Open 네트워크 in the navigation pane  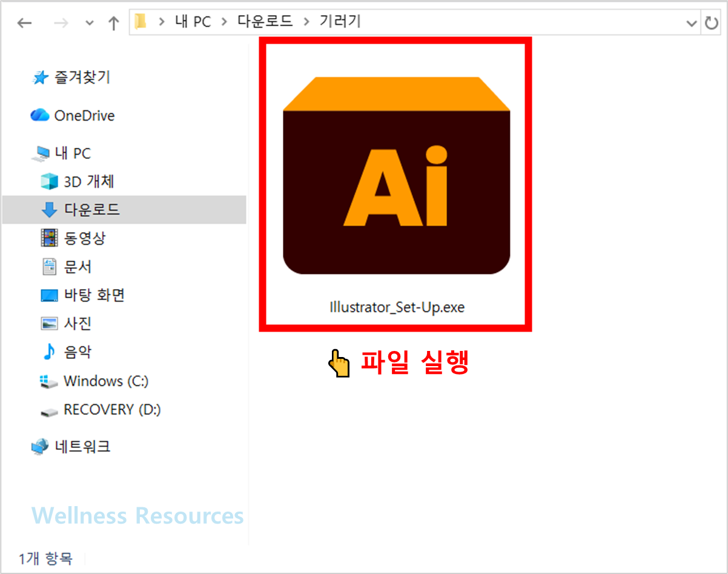pos(83,447)
